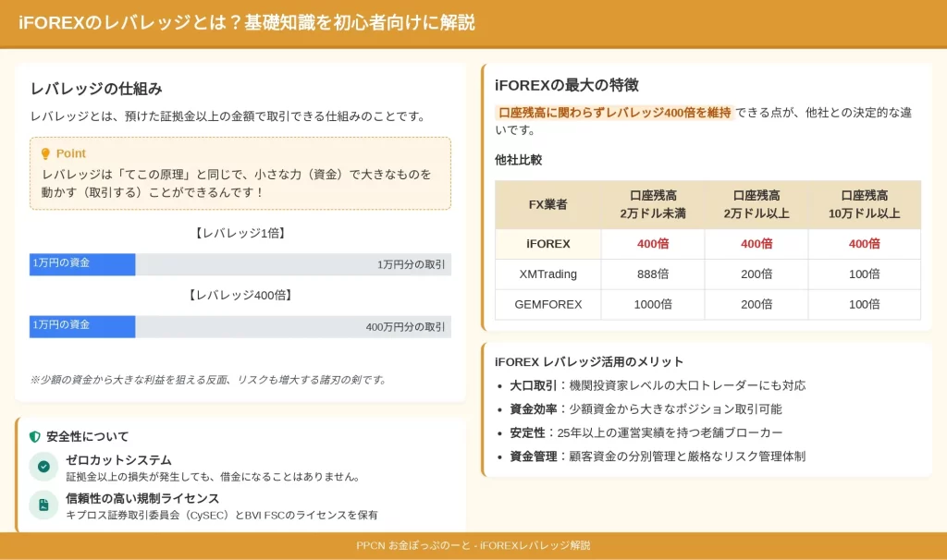The width and height of the screenshot is (947, 560).
Task: Click the iFOREX row label in comparison table
Action: 547,244
